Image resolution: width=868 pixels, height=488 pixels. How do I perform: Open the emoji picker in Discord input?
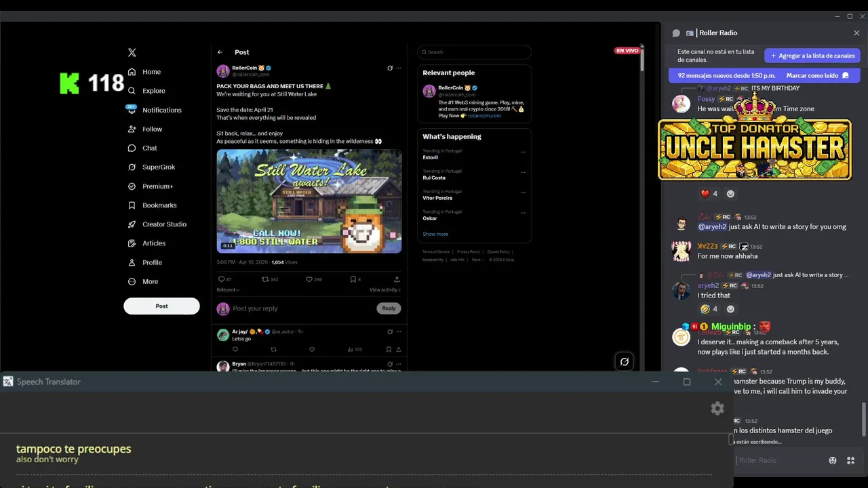[x=833, y=460]
